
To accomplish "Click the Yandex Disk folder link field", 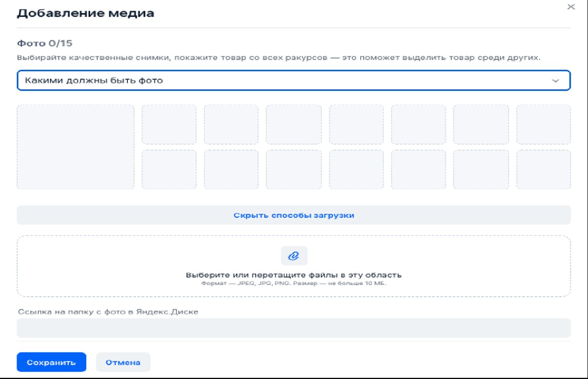I will (x=294, y=328).
